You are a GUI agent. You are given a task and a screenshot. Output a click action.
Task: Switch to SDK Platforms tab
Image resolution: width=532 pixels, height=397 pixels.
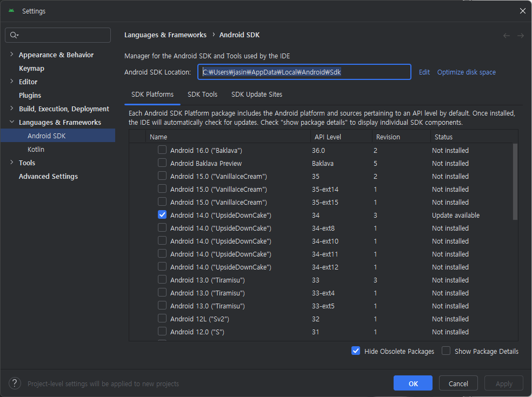click(152, 94)
